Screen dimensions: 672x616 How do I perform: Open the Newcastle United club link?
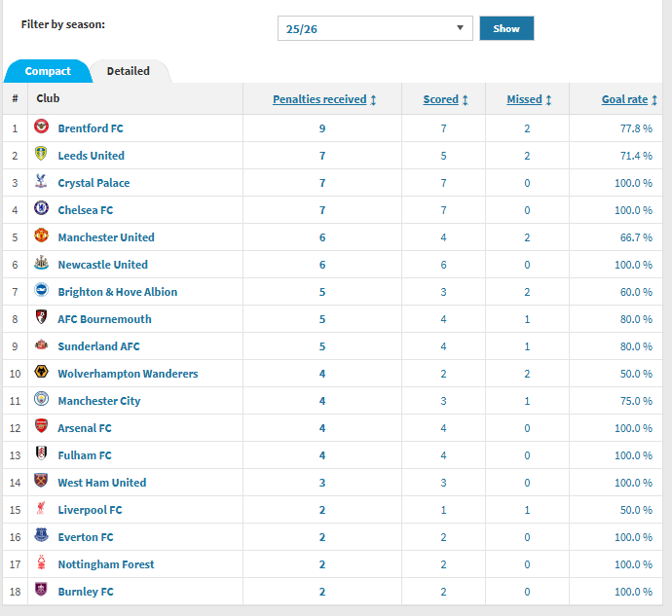click(x=103, y=265)
